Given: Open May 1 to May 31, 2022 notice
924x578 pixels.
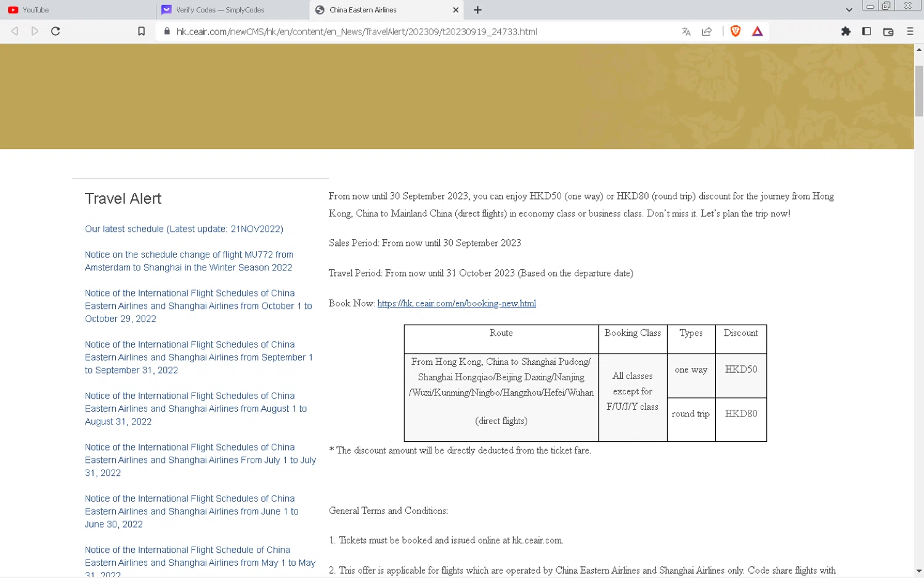Looking at the screenshot, I should [200, 561].
